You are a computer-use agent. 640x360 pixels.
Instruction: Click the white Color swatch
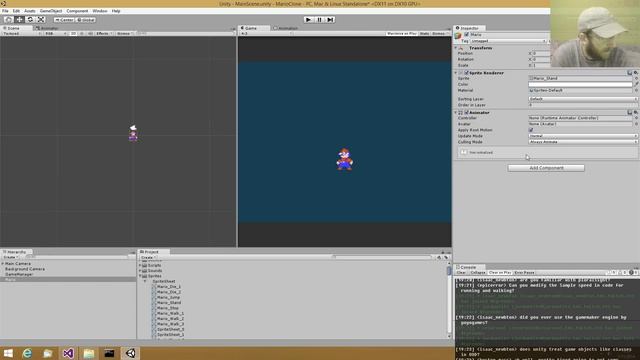coord(580,84)
